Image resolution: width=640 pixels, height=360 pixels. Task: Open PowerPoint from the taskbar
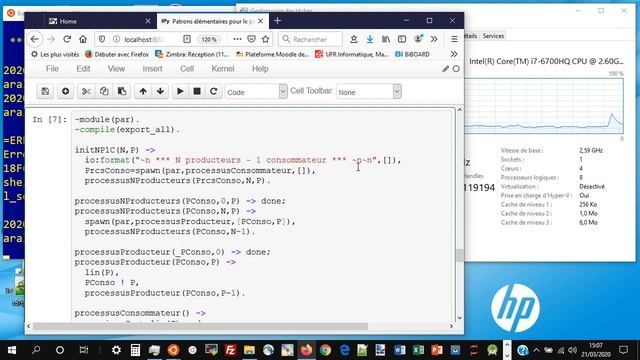[x=437, y=350]
